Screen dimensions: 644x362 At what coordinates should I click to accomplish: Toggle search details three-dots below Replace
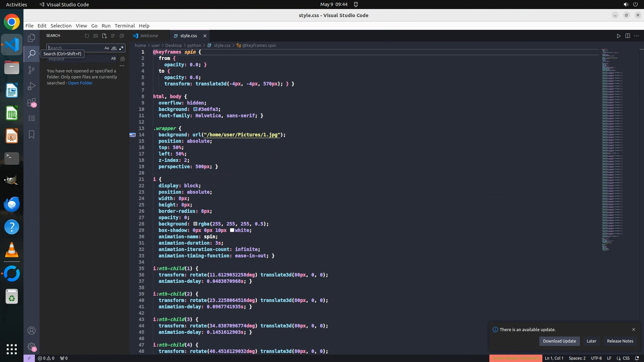point(122,66)
